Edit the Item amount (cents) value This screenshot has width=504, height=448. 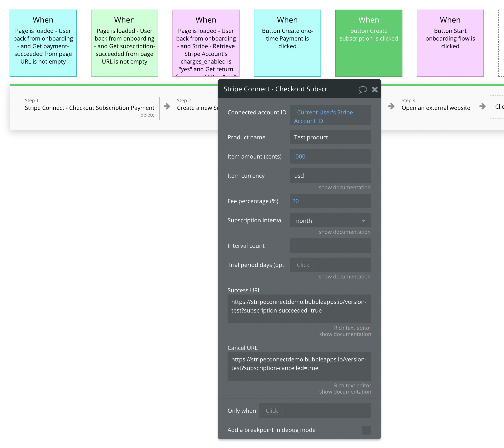click(330, 157)
